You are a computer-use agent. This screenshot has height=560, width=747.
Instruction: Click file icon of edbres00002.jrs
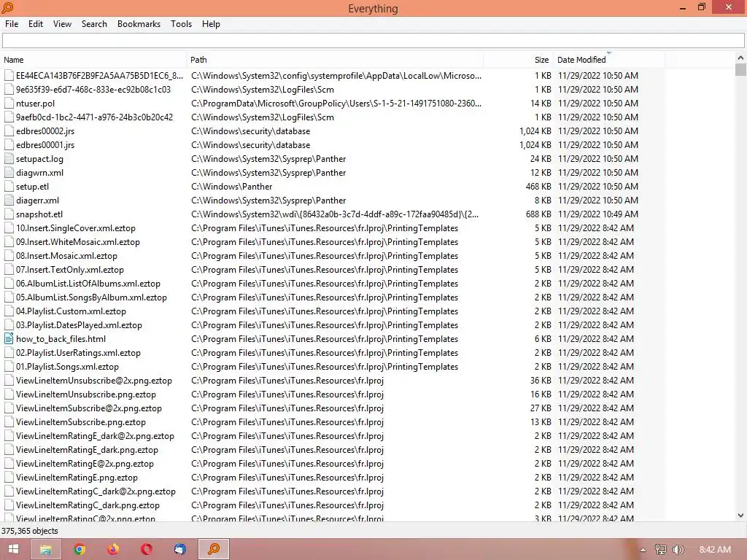(x=9, y=131)
